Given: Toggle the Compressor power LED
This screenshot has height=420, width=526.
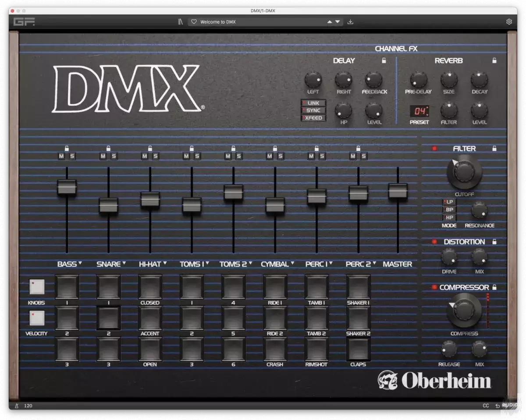Looking at the screenshot, I should tap(435, 287).
